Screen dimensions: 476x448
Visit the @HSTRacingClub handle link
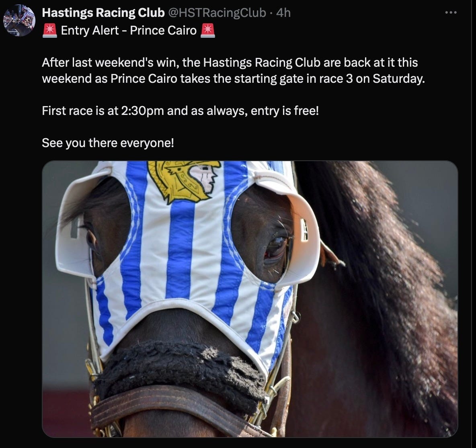tap(217, 13)
